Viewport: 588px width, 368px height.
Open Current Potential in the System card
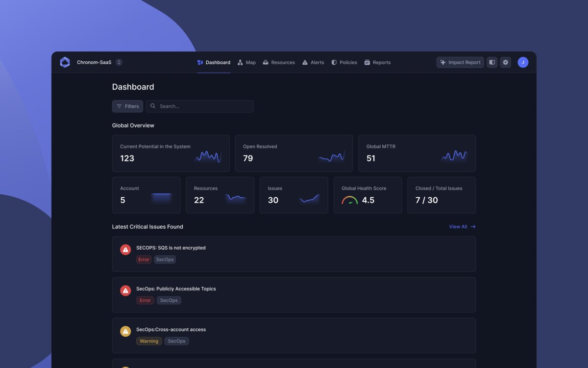pyautogui.click(x=171, y=153)
